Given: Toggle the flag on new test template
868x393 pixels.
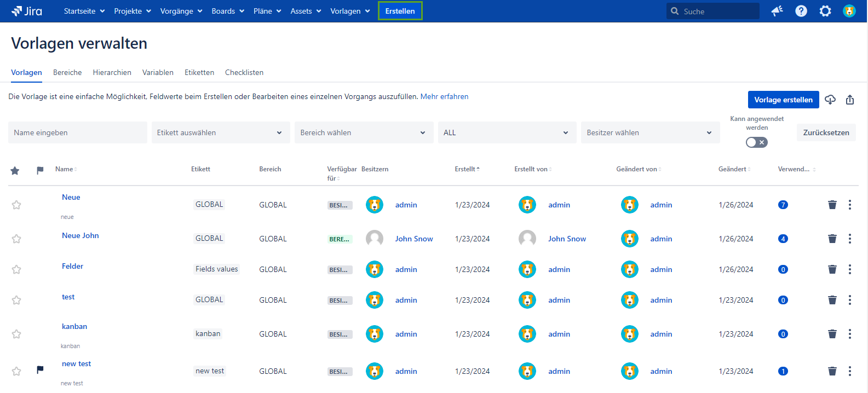Looking at the screenshot, I should [40, 370].
